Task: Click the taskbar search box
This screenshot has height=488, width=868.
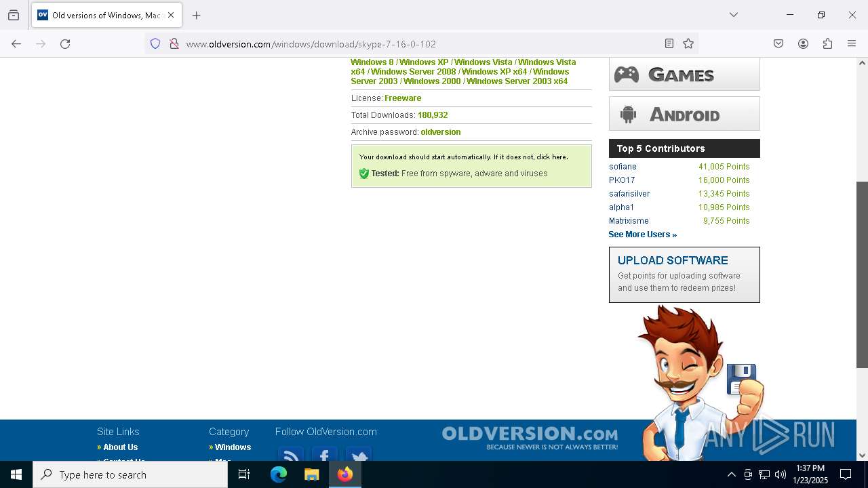Action: click(x=130, y=474)
